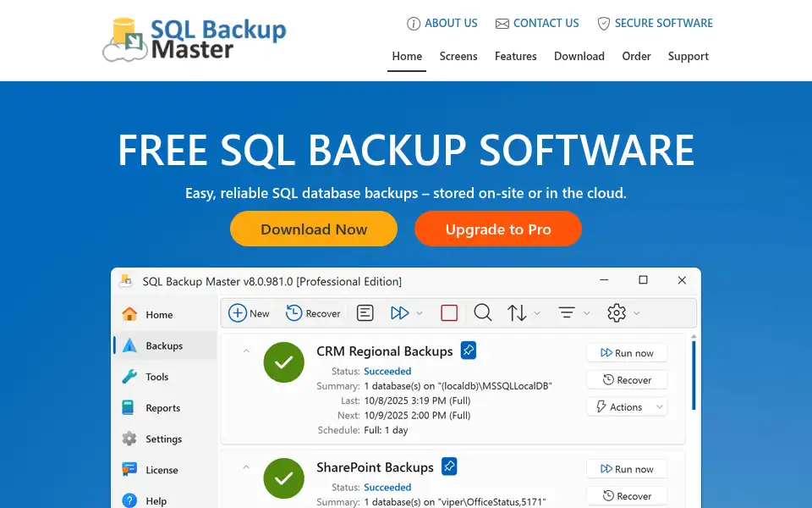This screenshot has height=508, width=812.
Task: Open Actions dropdown for CRM Regional Backups
Action: click(627, 407)
